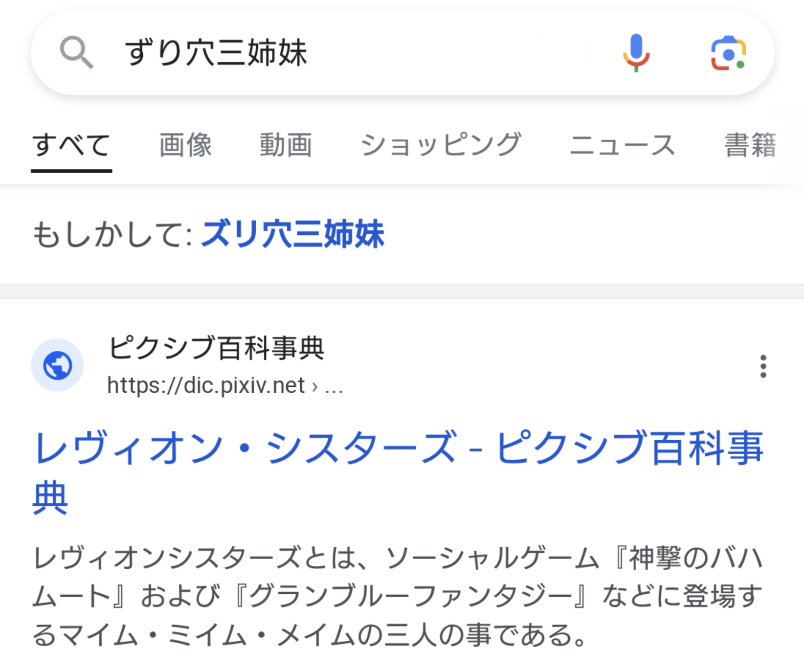This screenshot has width=804, height=672.
Task: Start voice search with microphone icon
Action: tap(636, 53)
